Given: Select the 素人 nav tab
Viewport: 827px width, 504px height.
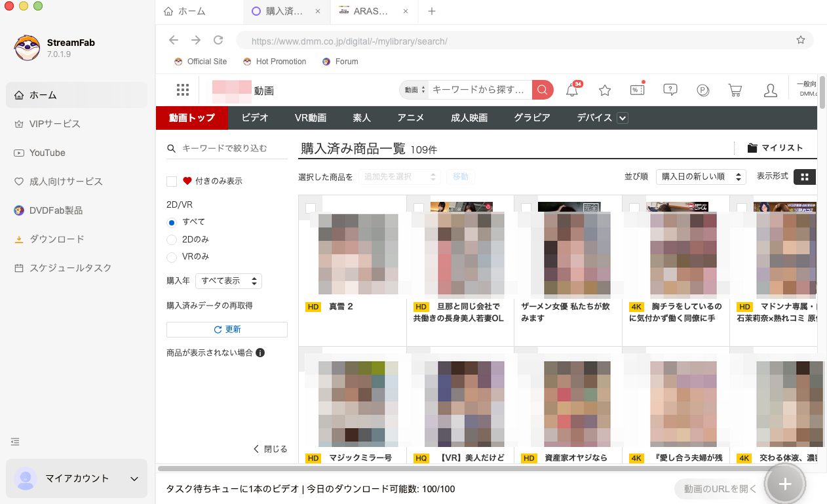Looking at the screenshot, I should click(x=362, y=118).
